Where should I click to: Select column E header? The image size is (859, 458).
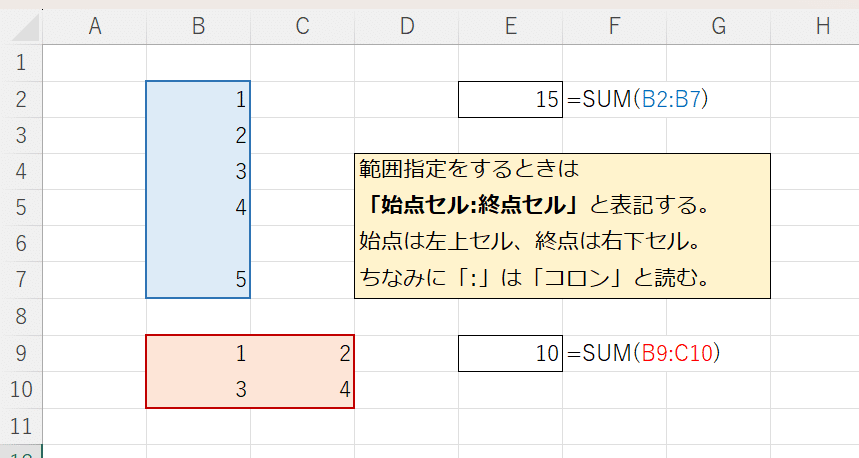[511, 26]
